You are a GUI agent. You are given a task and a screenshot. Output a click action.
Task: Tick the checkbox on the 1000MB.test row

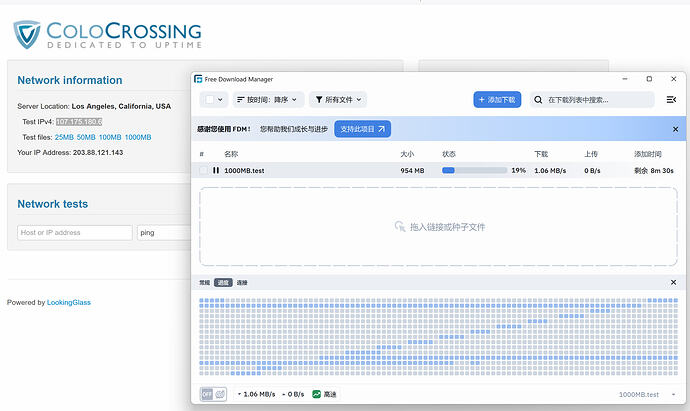[x=203, y=170]
